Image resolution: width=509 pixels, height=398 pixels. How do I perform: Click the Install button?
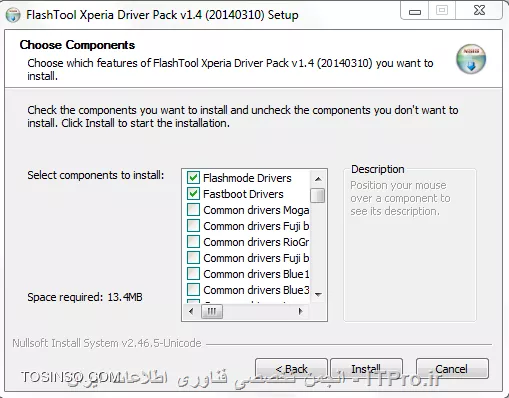(366, 369)
